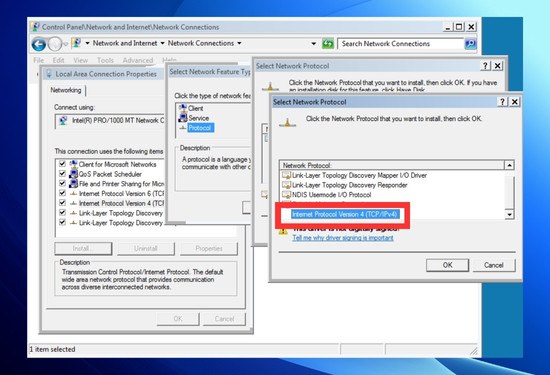Viewport: 550px width, 375px height.
Task: Open the Network Connections breadcrumb dropdown
Action: [239, 43]
